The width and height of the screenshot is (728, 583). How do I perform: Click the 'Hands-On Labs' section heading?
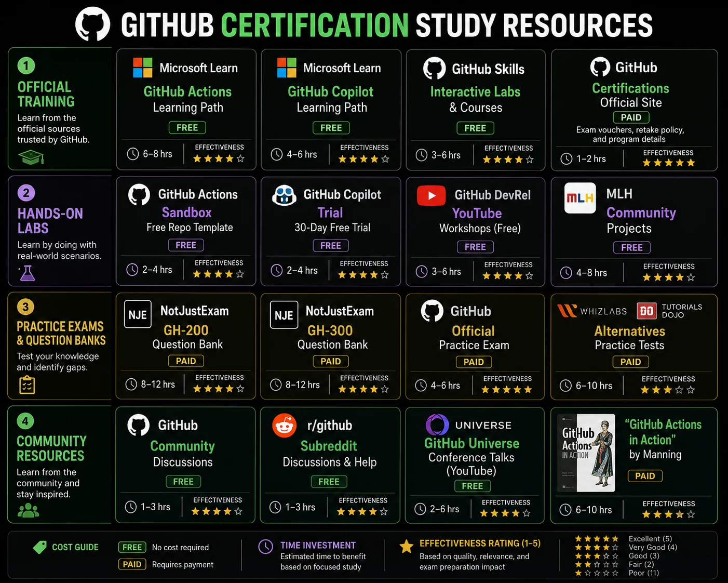[x=50, y=221]
